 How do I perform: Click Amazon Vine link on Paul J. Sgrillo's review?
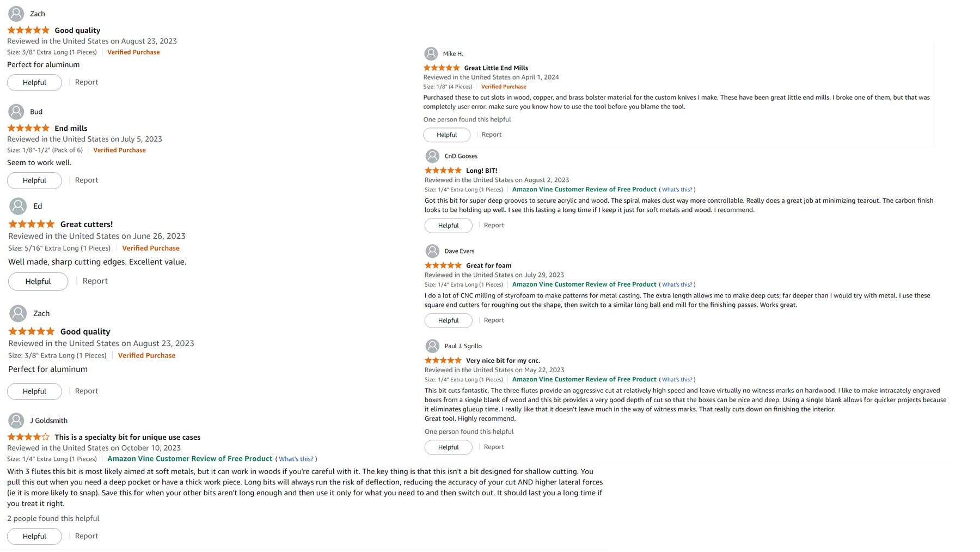(584, 379)
